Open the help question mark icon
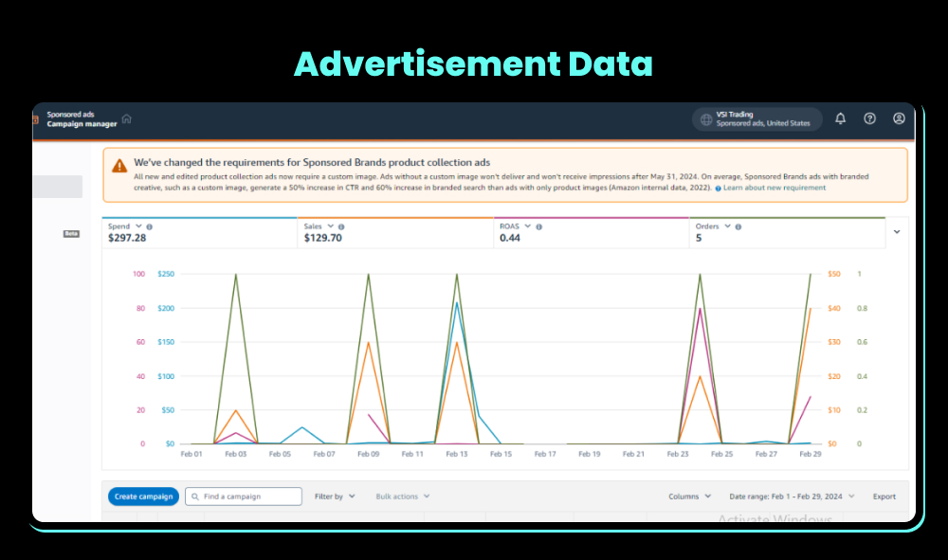Screen dimensions: 948x560 [x=869, y=118]
